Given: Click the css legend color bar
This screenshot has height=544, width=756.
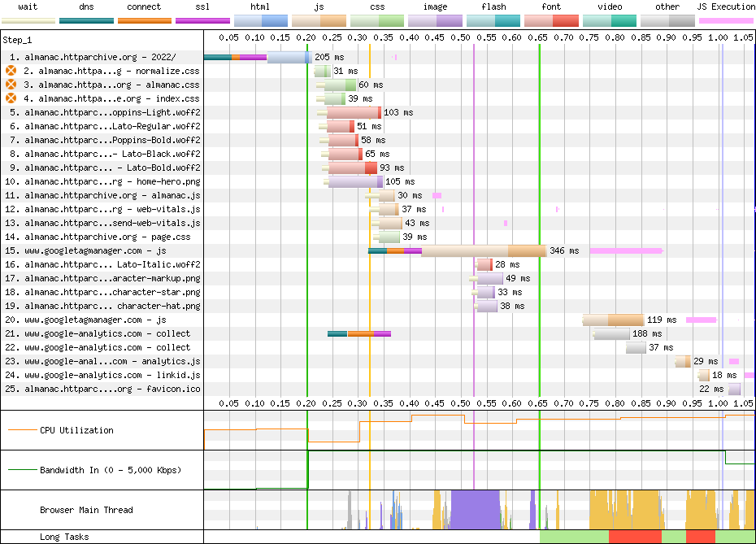Looking at the screenshot, I should (377, 21).
